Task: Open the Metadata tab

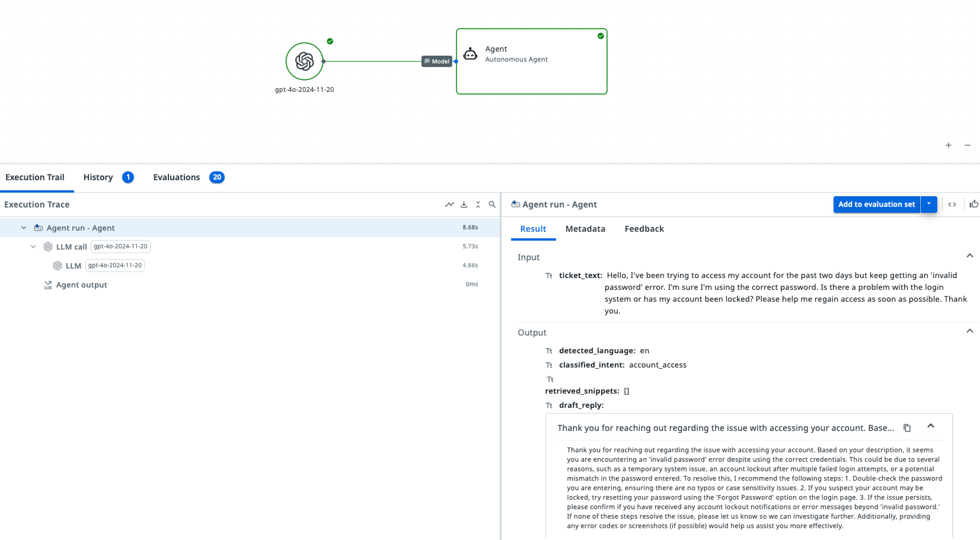Action: (585, 229)
